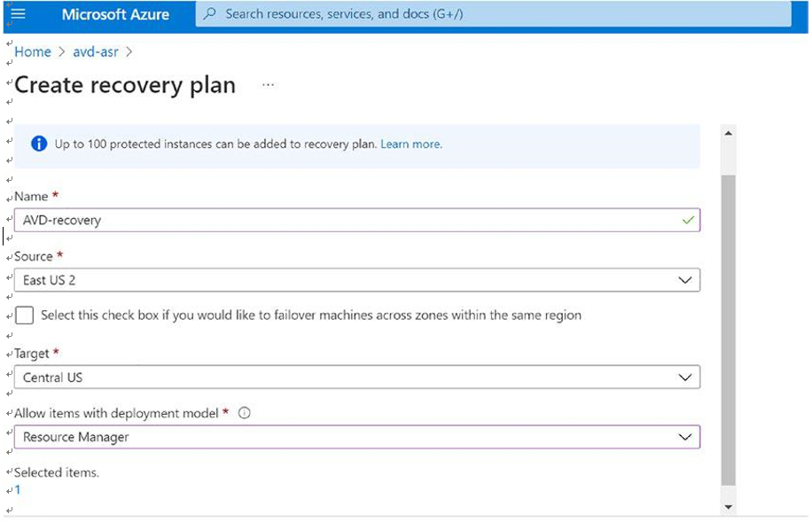Click the blue info icon in banner
Viewport: 812px width, 522px height.
tap(39, 144)
